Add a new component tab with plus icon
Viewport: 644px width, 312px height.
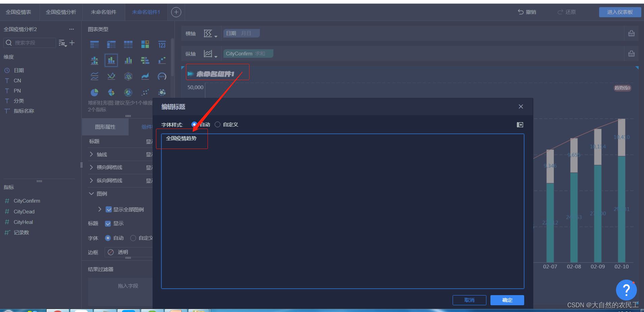pyautogui.click(x=176, y=12)
